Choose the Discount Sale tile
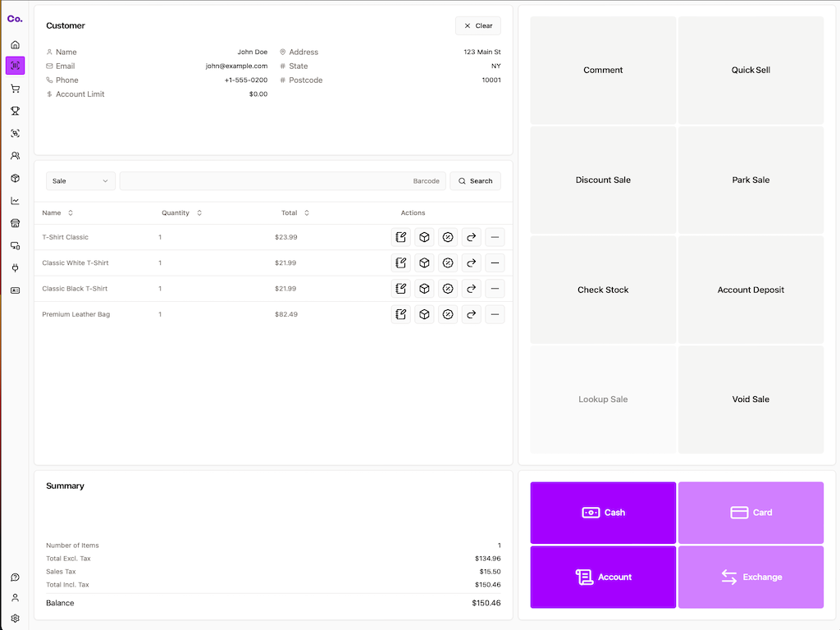Screen dimensions: 840x630 point(603,180)
